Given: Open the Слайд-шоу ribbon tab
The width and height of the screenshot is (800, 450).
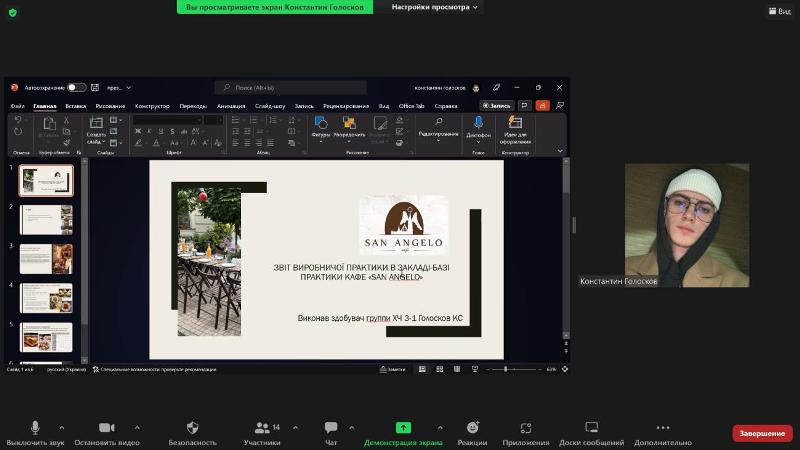Looking at the screenshot, I should pyautogui.click(x=270, y=106).
